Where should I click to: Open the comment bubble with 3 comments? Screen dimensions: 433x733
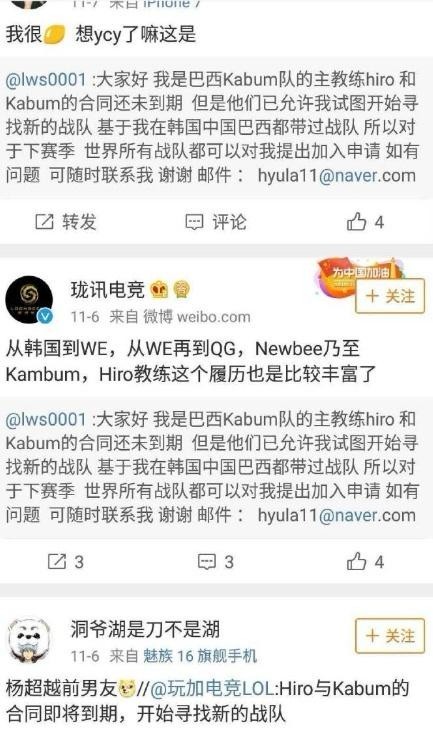(216, 561)
